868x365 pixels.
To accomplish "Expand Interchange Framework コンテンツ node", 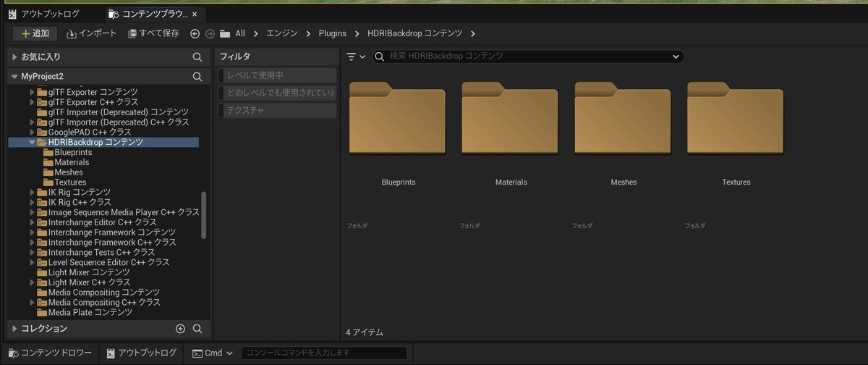I will click(x=32, y=232).
